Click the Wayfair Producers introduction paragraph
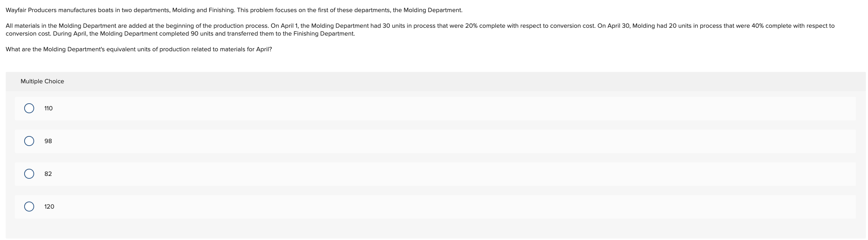Image resolution: width=868 pixels, height=240 pixels. coord(234,10)
